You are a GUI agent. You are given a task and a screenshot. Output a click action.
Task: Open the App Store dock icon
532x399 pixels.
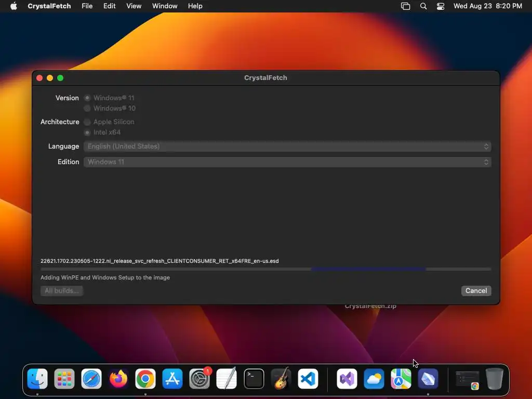[x=172, y=379]
